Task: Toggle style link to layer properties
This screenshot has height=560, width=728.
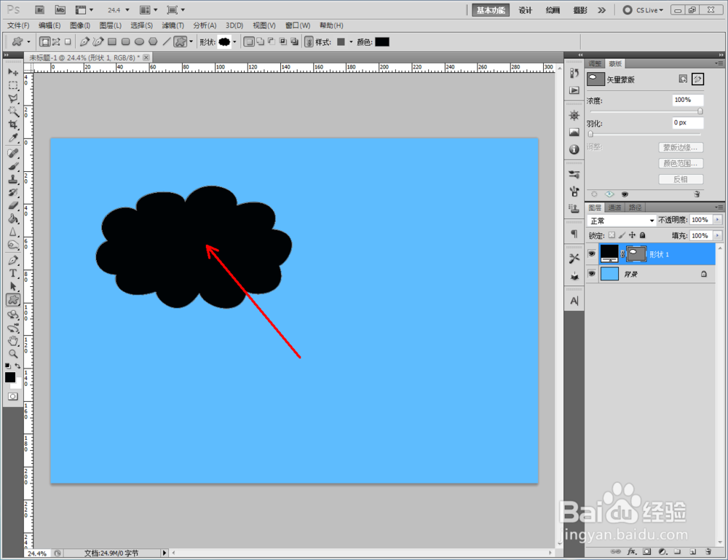Action: [x=309, y=42]
